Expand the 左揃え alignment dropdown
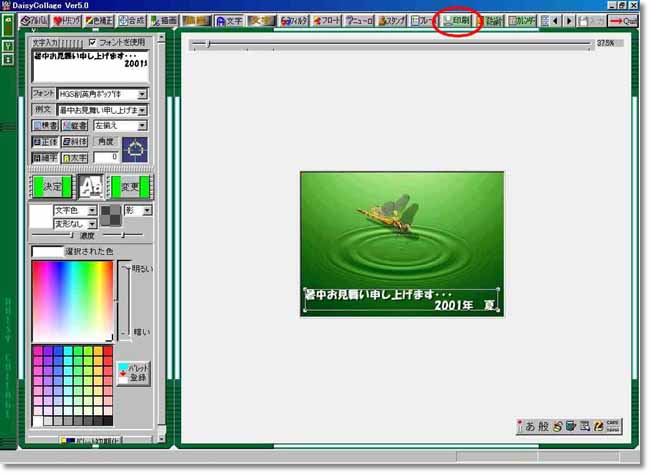650x474 pixels. click(x=143, y=126)
